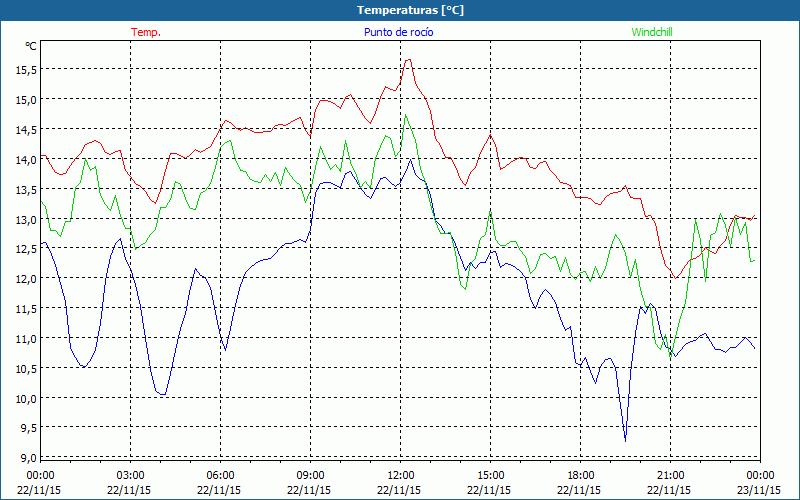This screenshot has width=800, height=500.
Task: Click the 11,5 y-axis value
Action: 26,309
